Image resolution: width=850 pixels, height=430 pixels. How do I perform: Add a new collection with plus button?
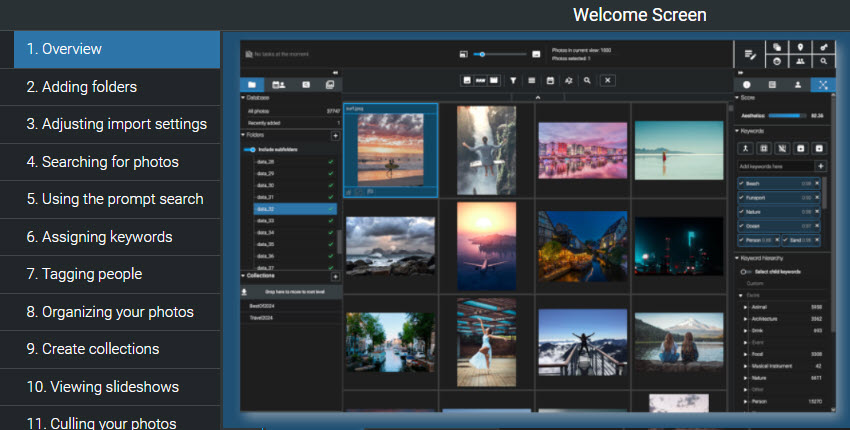click(x=335, y=277)
